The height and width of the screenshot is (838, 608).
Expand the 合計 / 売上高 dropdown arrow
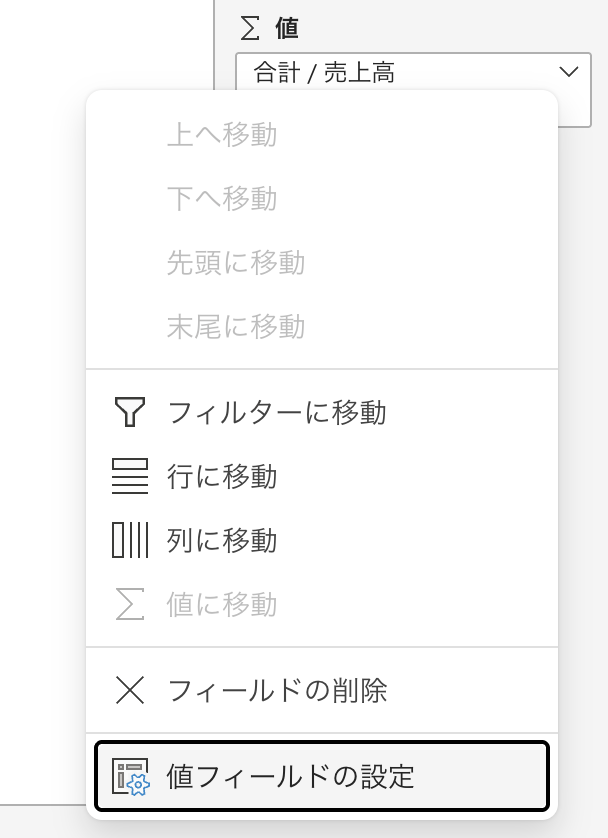pos(569,72)
